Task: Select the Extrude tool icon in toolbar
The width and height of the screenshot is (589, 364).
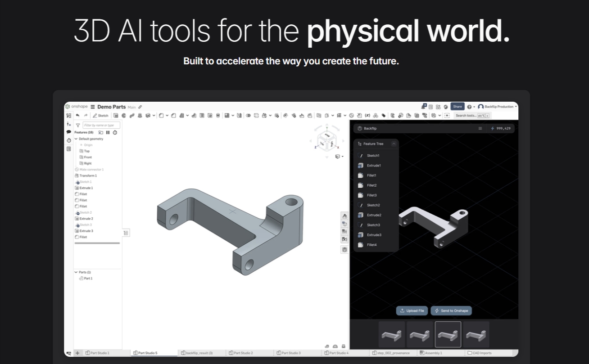Action: pyautogui.click(x=115, y=116)
